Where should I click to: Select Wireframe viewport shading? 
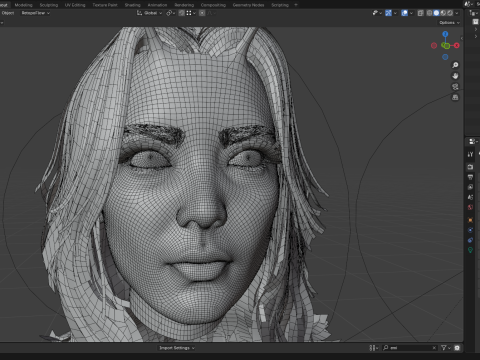(x=429, y=13)
